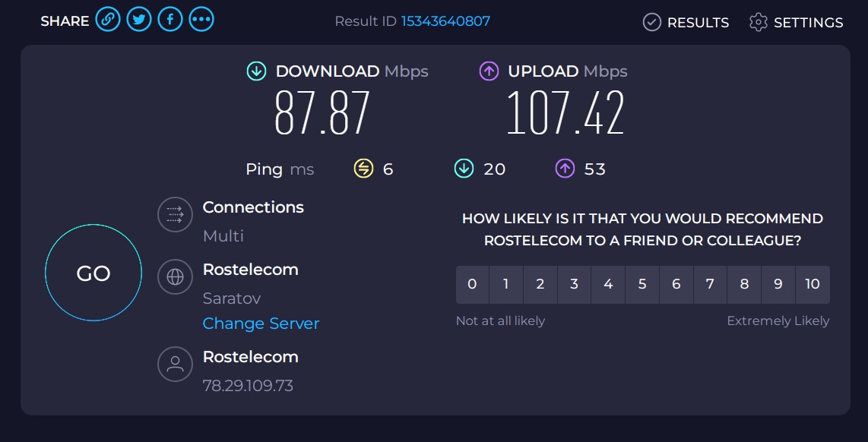Open more share options ellipsis icon
This screenshot has width=868, height=442.
click(201, 20)
